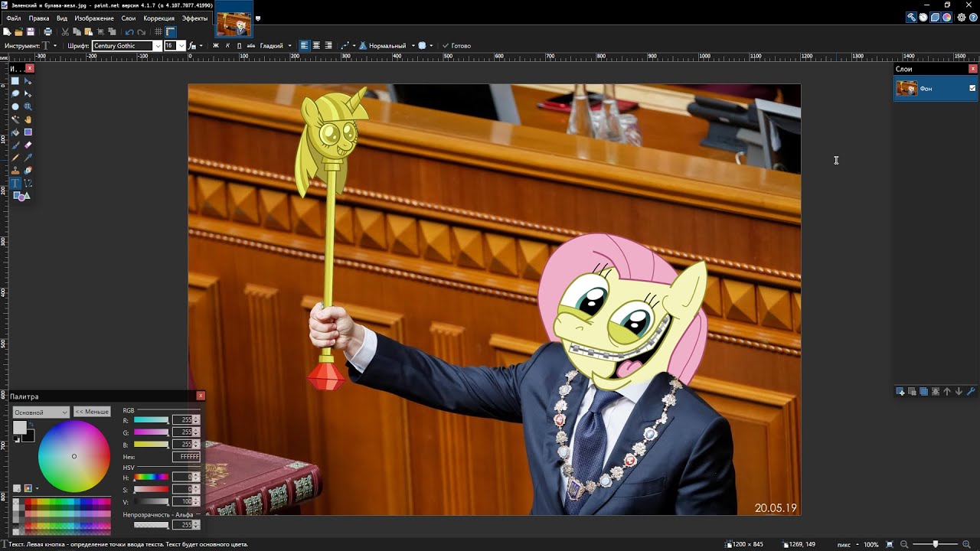Image resolution: width=980 pixels, height=551 pixels.
Task: Open layer properties wrench icon
Action: point(971,391)
